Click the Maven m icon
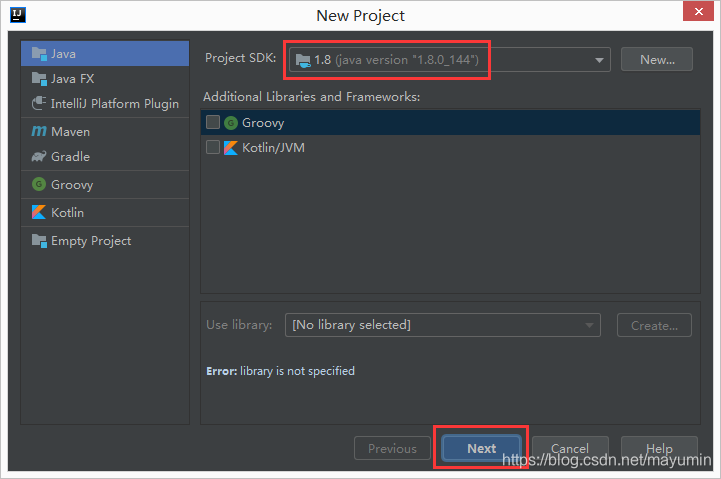The height and width of the screenshot is (479, 721). click(39, 131)
